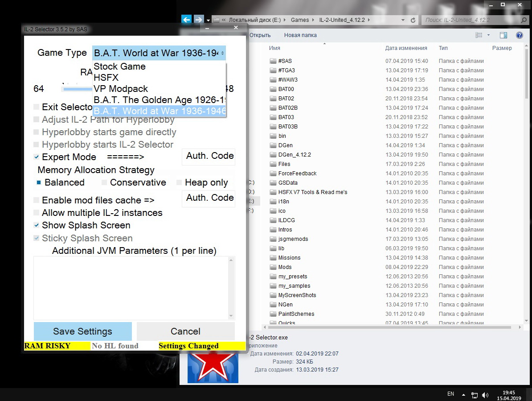Open Explorer help question mark icon
The image size is (532, 401).
click(x=519, y=35)
